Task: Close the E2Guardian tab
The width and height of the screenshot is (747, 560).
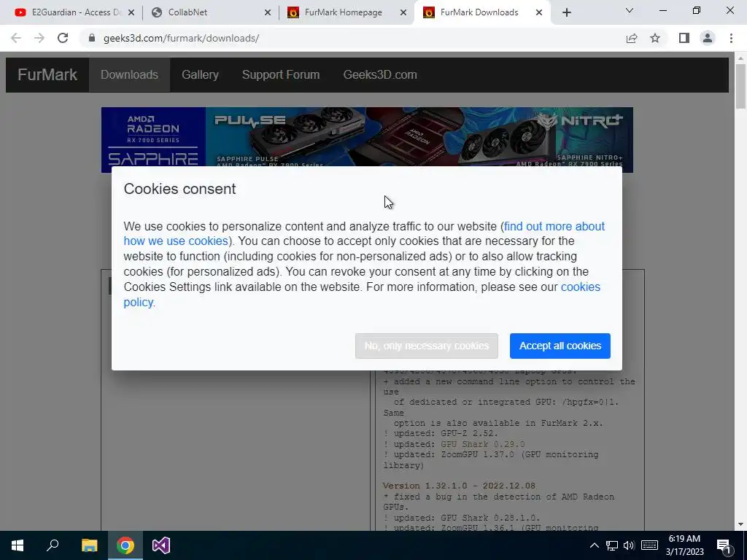Action: (131, 12)
